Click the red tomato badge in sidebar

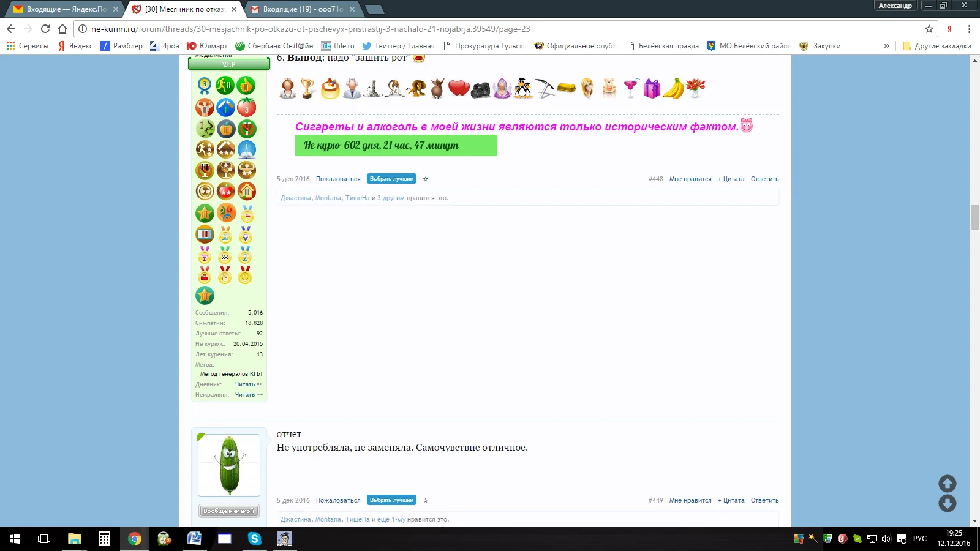point(247,107)
